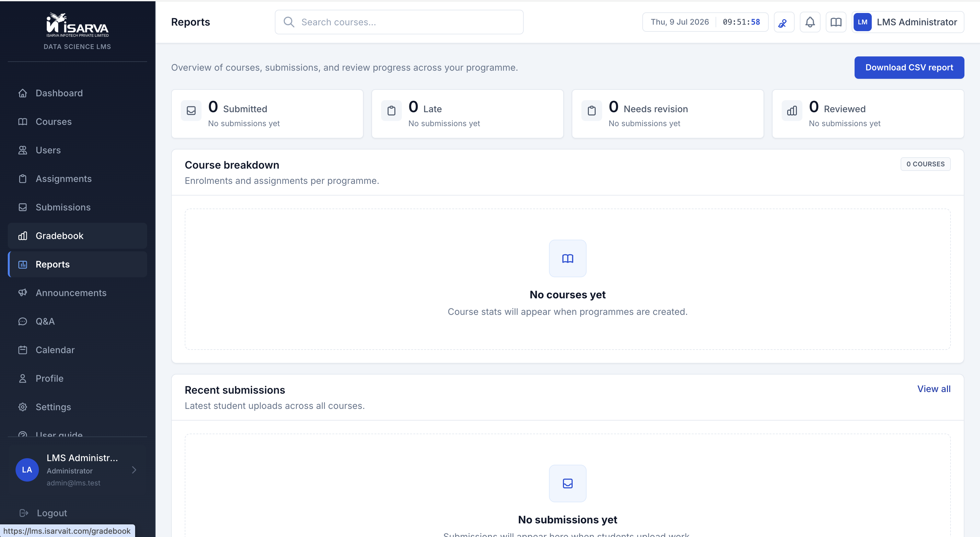Viewport: 980px width, 537px height.
Task: Click Download CSV report button
Action: [x=909, y=67]
